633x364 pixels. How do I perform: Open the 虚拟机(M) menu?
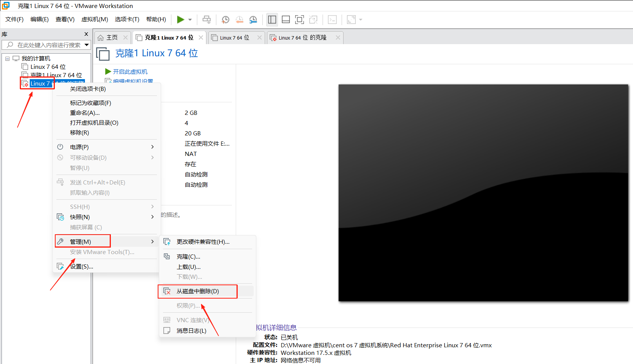click(95, 19)
